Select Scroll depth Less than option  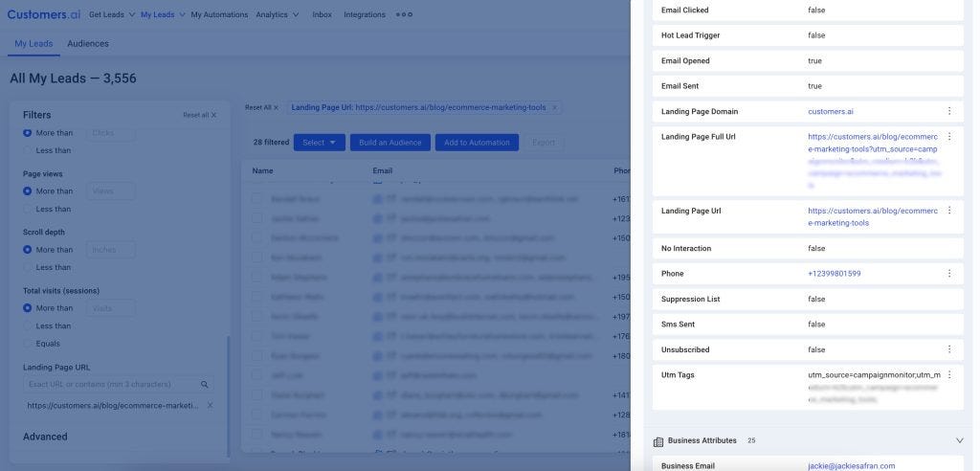coord(28,267)
